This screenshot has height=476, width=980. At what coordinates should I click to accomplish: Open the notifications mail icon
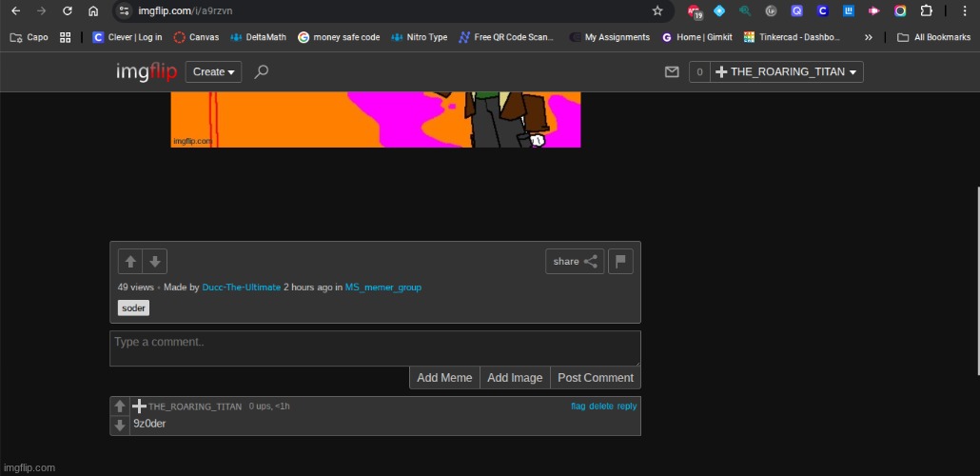click(672, 71)
